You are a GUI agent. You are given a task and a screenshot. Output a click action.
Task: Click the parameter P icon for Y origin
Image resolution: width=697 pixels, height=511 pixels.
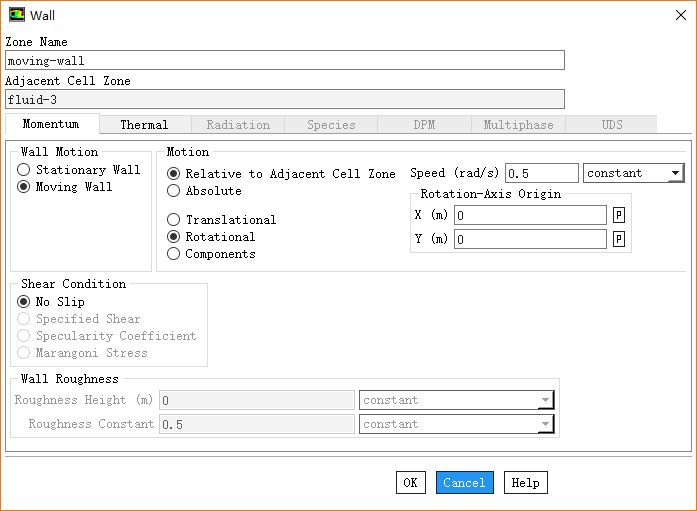coord(619,239)
